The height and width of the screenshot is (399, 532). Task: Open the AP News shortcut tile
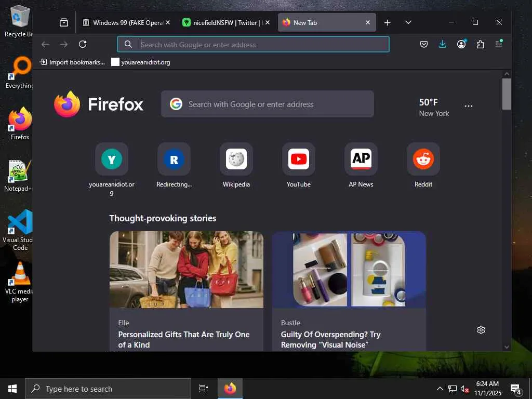point(361,165)
